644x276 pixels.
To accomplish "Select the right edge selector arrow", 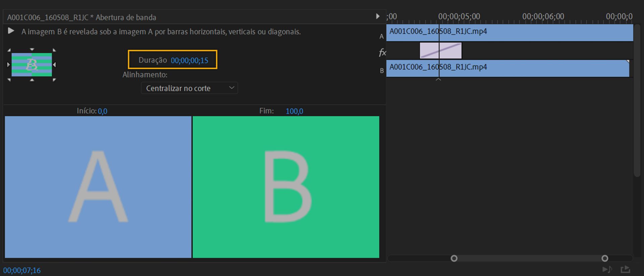I will click(55, 64).
